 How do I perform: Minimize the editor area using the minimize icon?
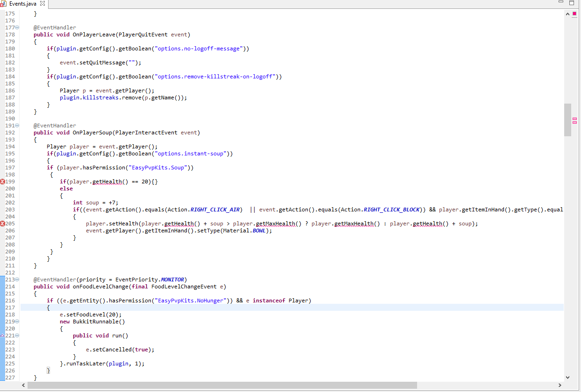coord(561,2)
